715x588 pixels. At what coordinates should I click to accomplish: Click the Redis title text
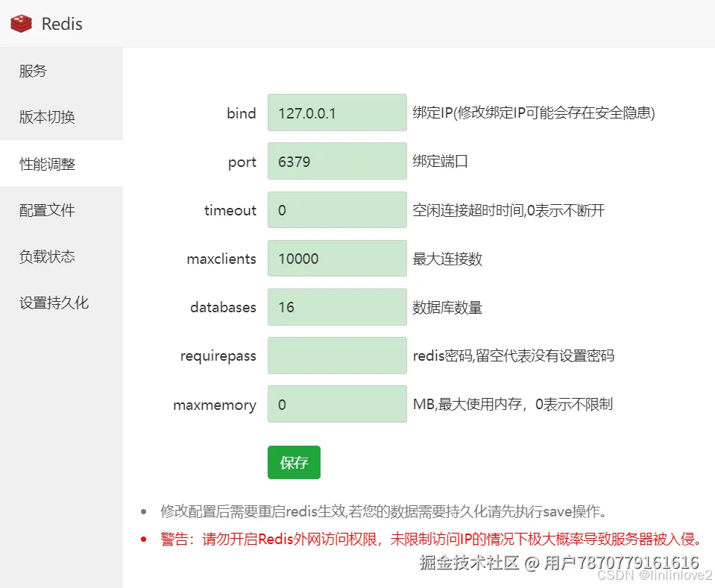coord(62,24)
